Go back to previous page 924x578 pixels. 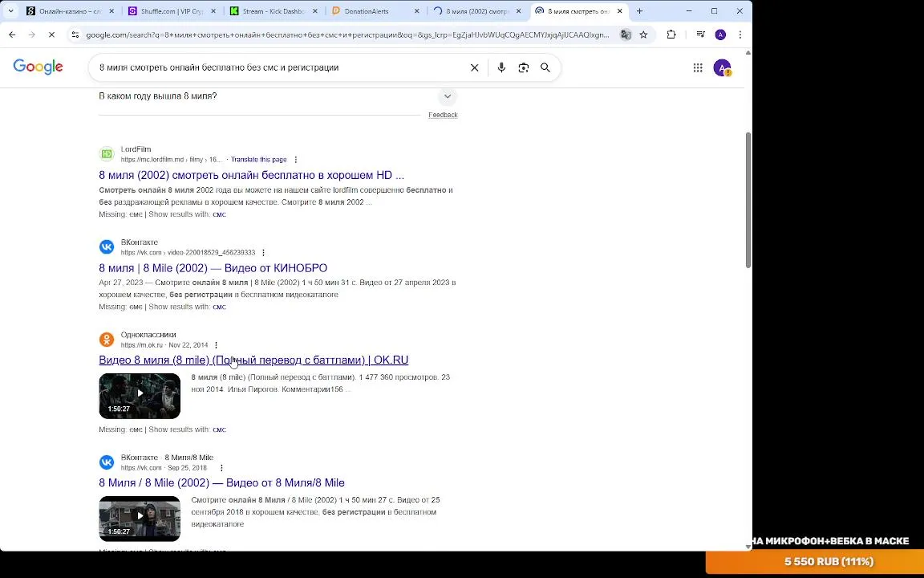[12, 35]
